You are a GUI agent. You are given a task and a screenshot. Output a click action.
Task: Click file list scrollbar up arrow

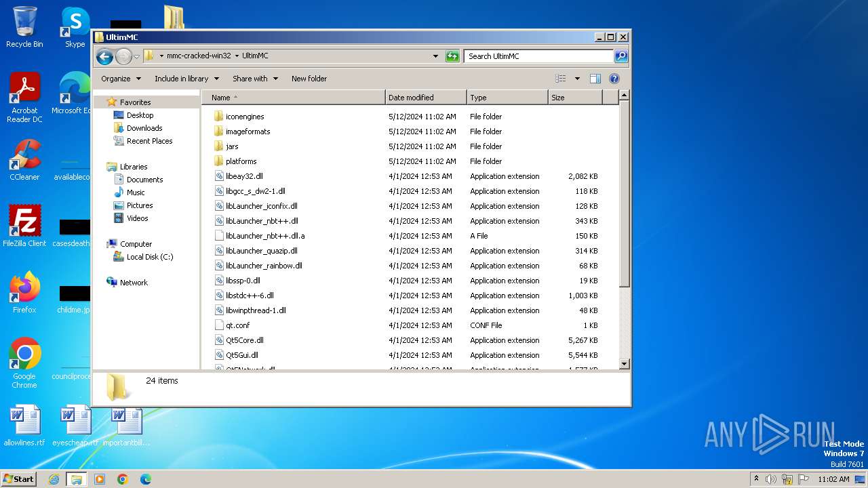point(625,96)
